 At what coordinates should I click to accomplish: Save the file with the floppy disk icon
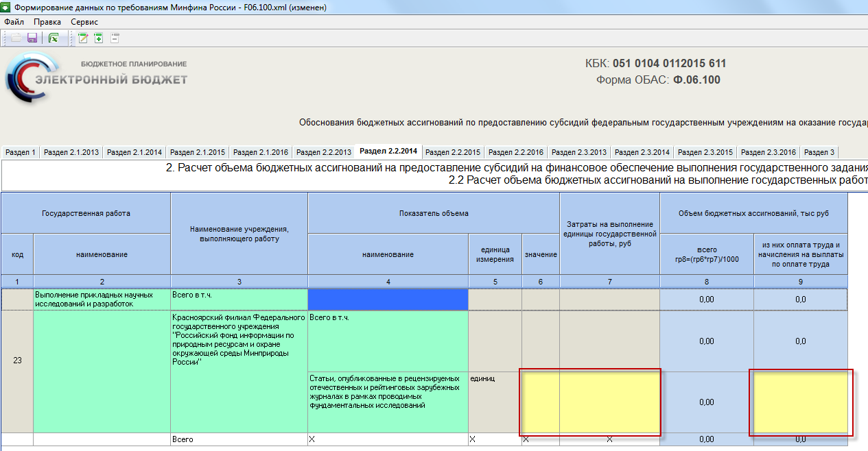coord(32,38)
